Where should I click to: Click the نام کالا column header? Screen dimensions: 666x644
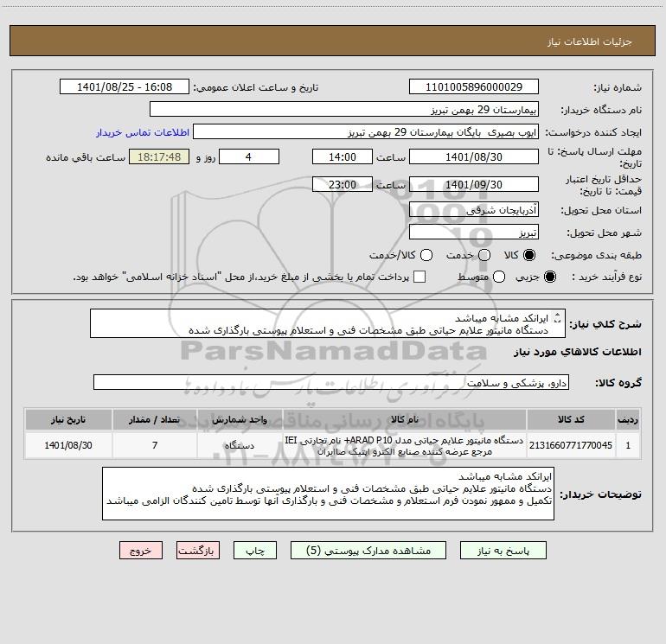pos(405,419)
